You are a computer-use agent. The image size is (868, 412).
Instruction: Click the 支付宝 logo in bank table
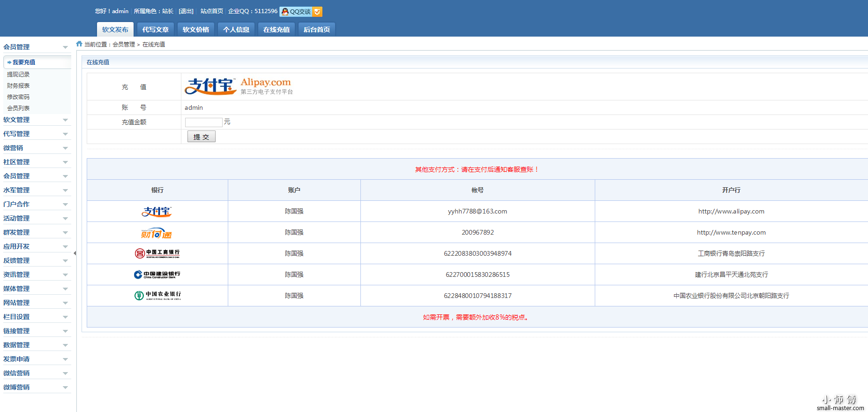tap(157, 212)
